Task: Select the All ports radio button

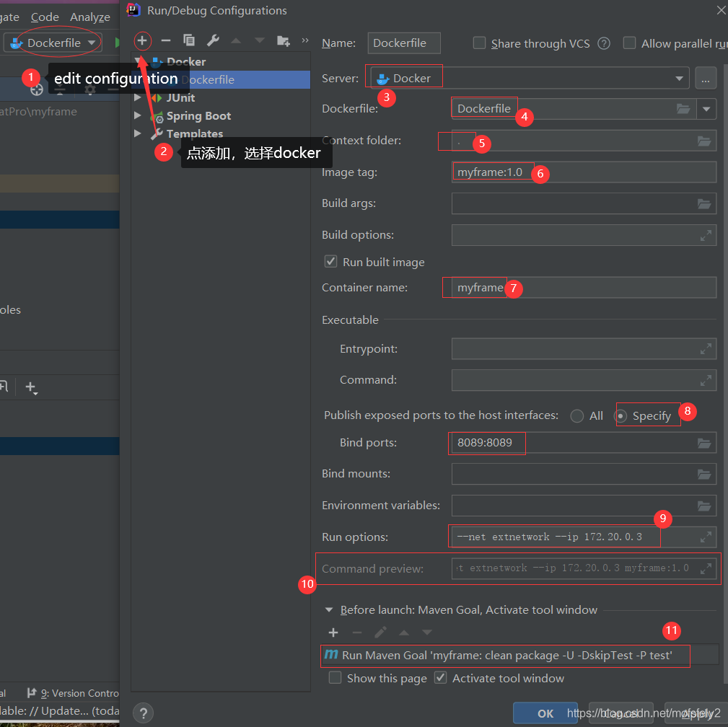Action: tap(576, 415)
